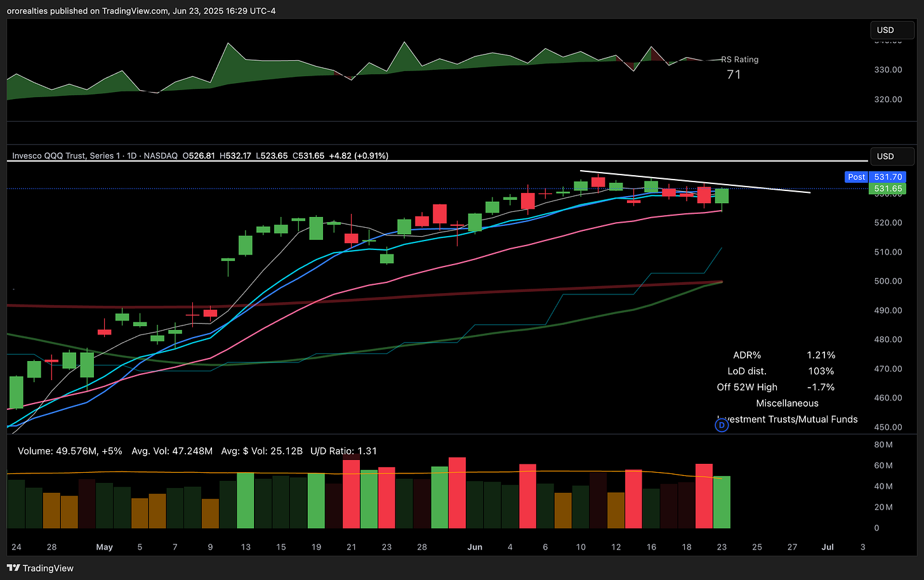The height and width of the screenshot is (580, 924).
Task: Click the 450.00 price axis label
Action: 888,427
